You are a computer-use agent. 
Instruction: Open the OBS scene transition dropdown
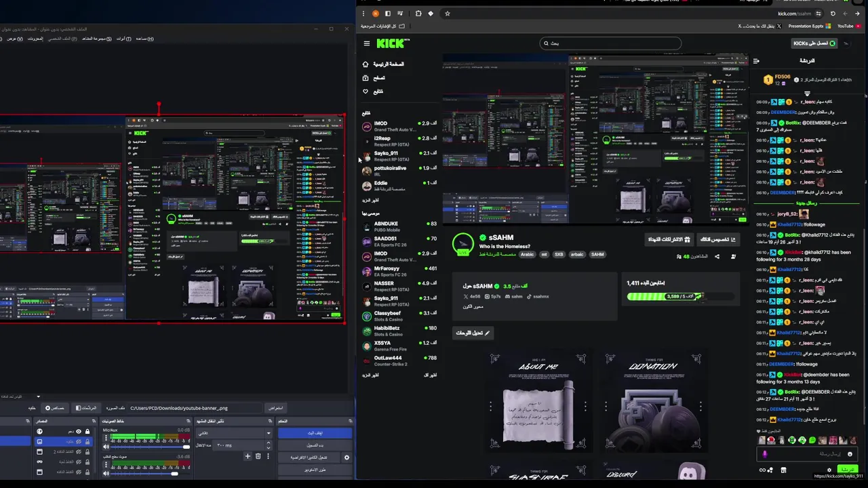click(233, 433)
